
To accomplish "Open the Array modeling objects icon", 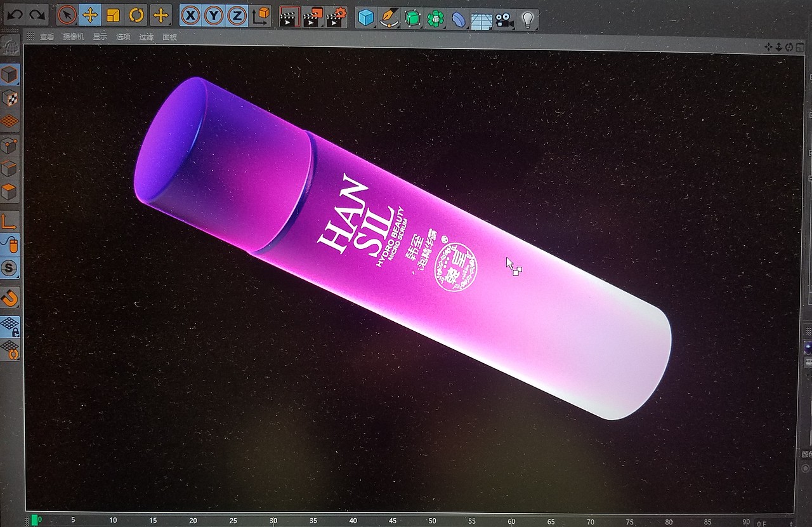I will click(x=435, y=18).
